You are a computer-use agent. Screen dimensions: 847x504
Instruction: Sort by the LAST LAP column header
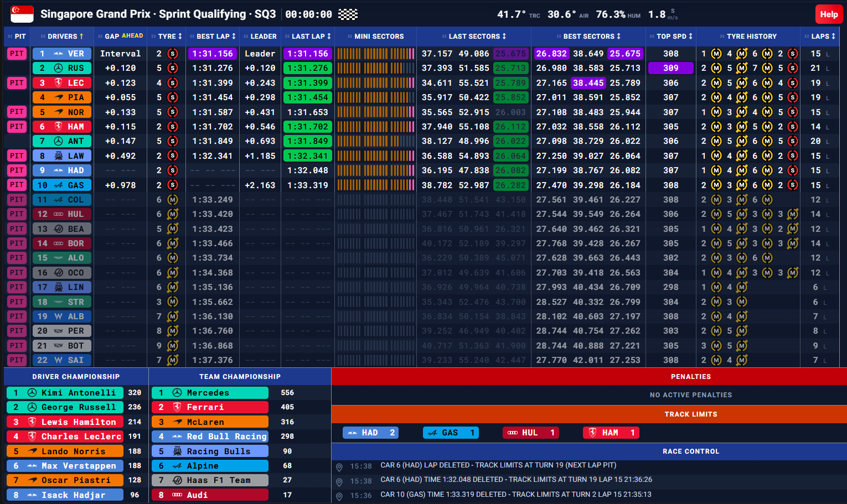[x=308, y=37]
